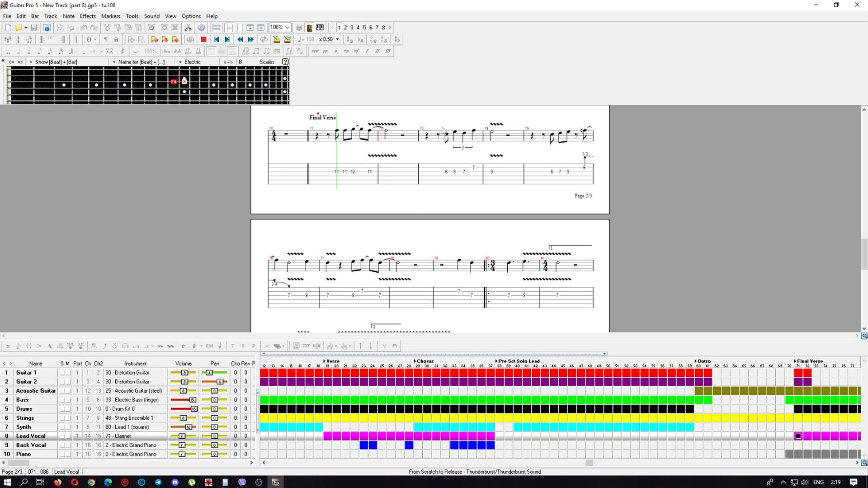Toggle Solo for Guitar 1 track
The image size is (868, 488).
tap(62, 373)
